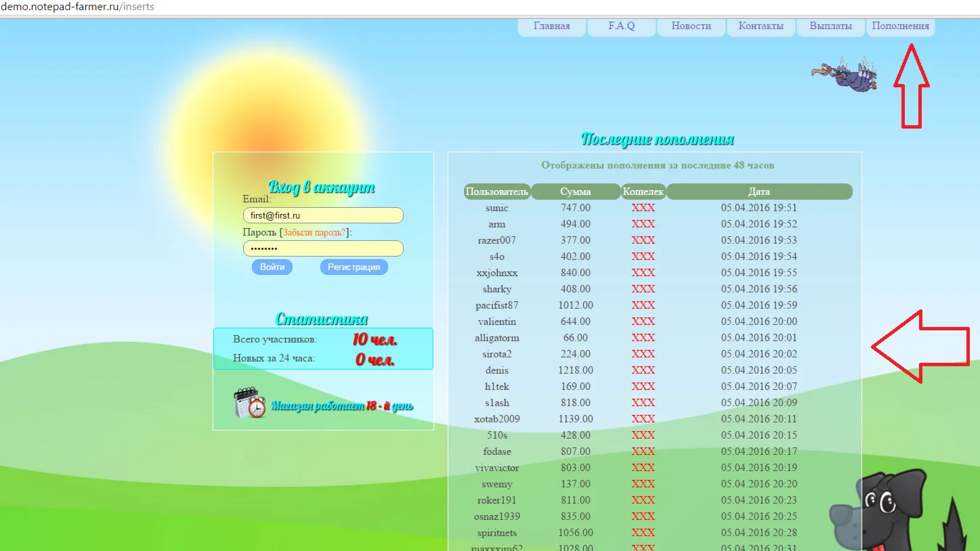
Task: Click the s1ash username
Action: coord(497,403)
